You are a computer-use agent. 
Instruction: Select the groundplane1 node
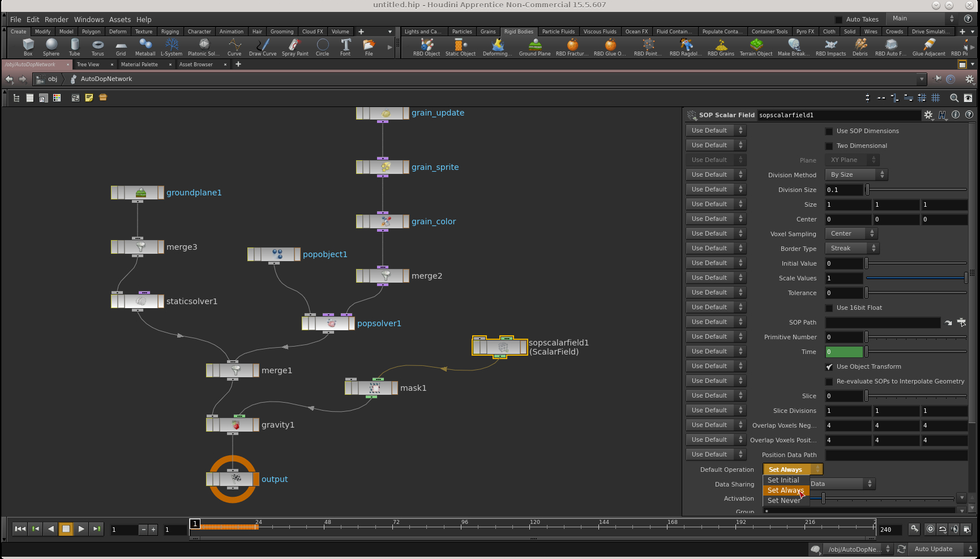pos(138,193)
